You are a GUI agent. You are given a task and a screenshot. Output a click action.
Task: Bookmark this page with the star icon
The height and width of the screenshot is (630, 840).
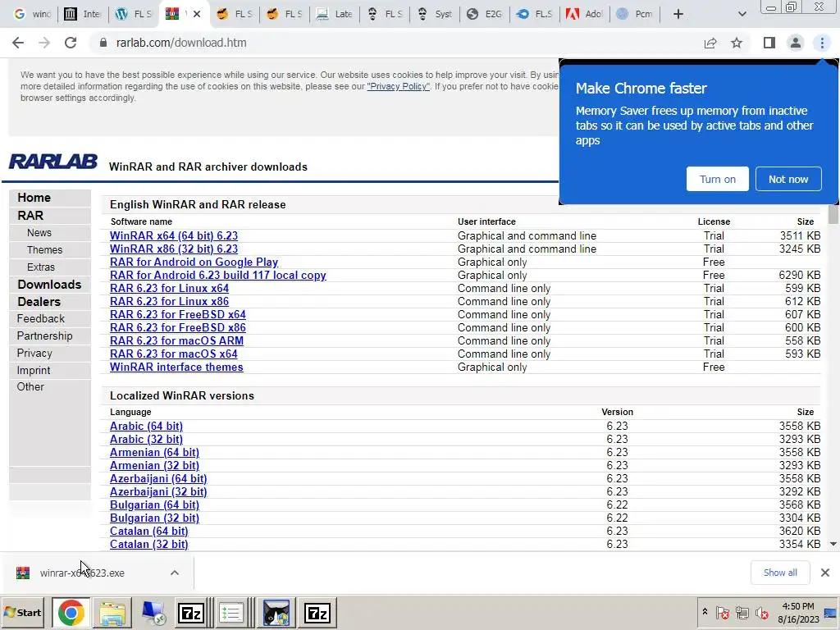[x=737, y=43]
